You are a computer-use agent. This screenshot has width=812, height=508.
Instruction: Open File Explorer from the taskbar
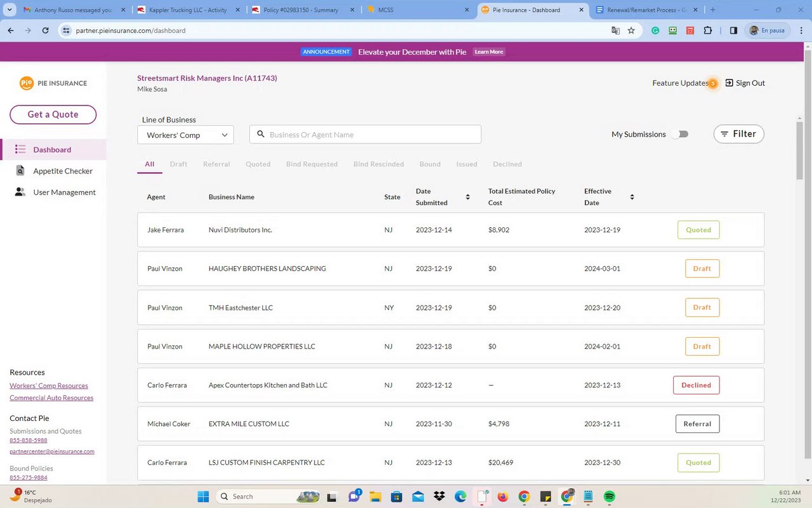pos(375,497)
